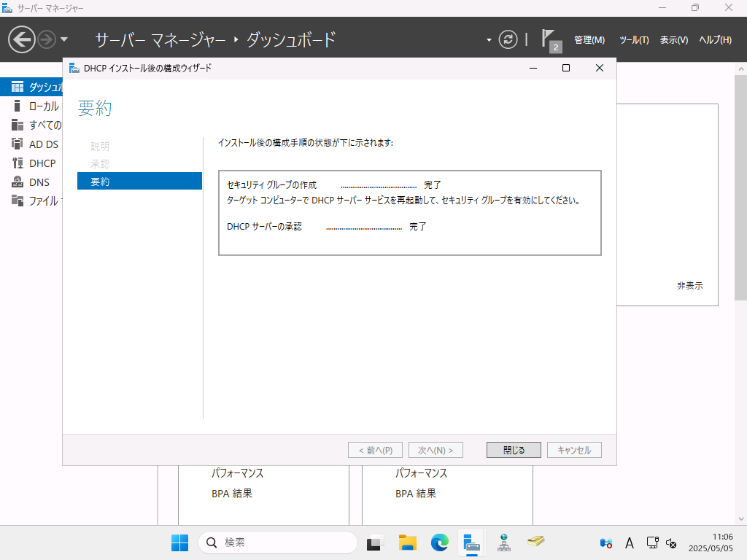
Task: Click the セキュリティ グループの作成 status line
Action: 334,184
